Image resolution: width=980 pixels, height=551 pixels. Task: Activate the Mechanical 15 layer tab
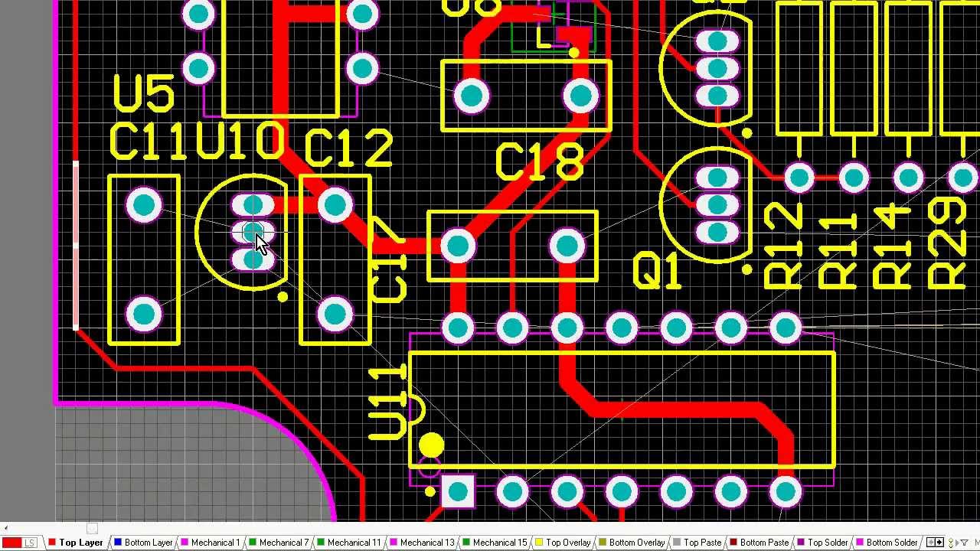pyautogui.click(x=494, y=543)
